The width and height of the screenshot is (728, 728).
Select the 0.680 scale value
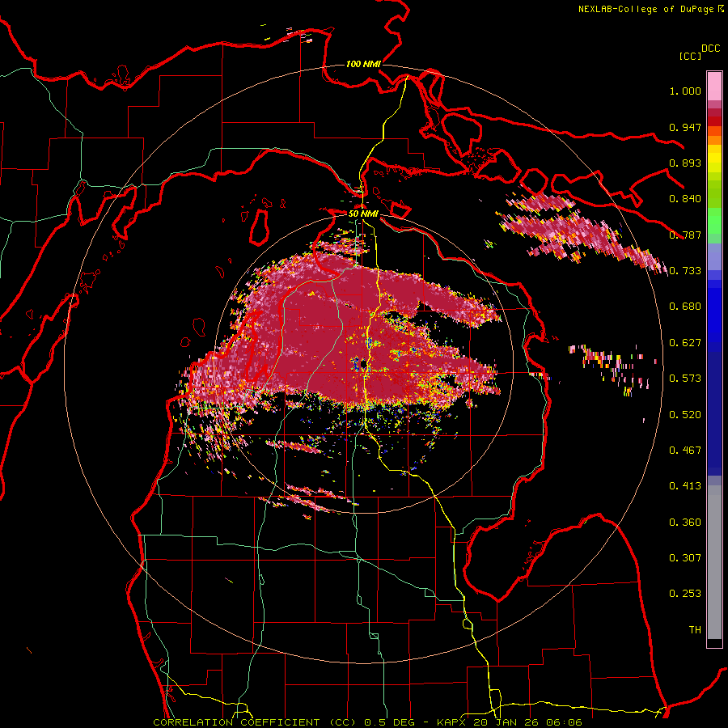click(x=685, y=307)
